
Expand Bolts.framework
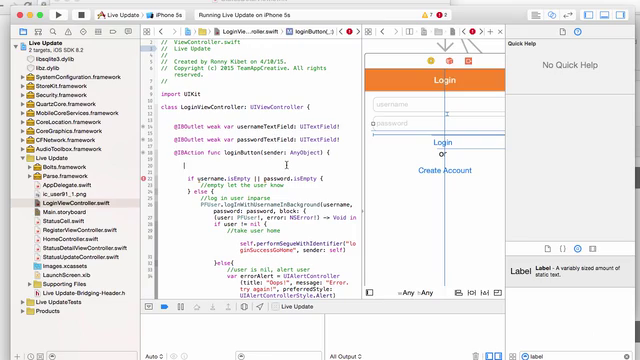[29, 167]
